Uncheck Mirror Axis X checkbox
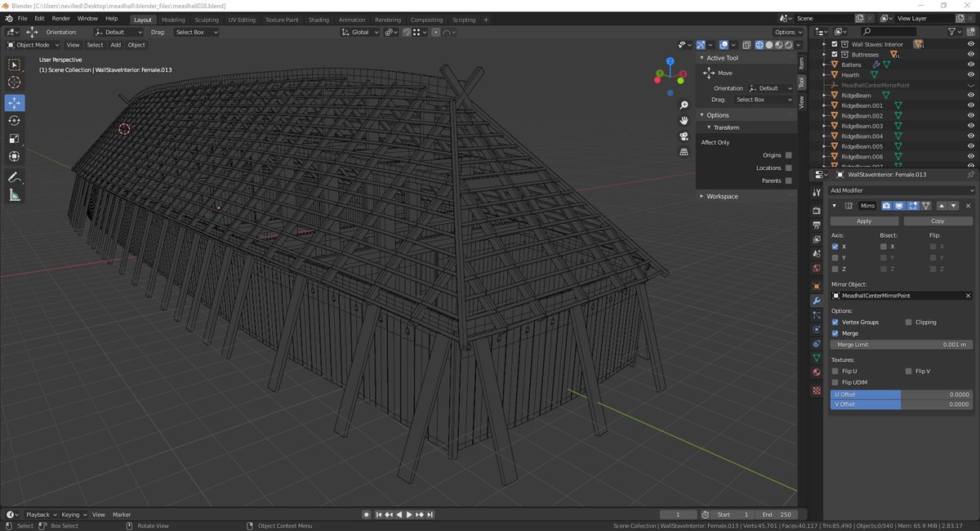 (x=835, y=246)
